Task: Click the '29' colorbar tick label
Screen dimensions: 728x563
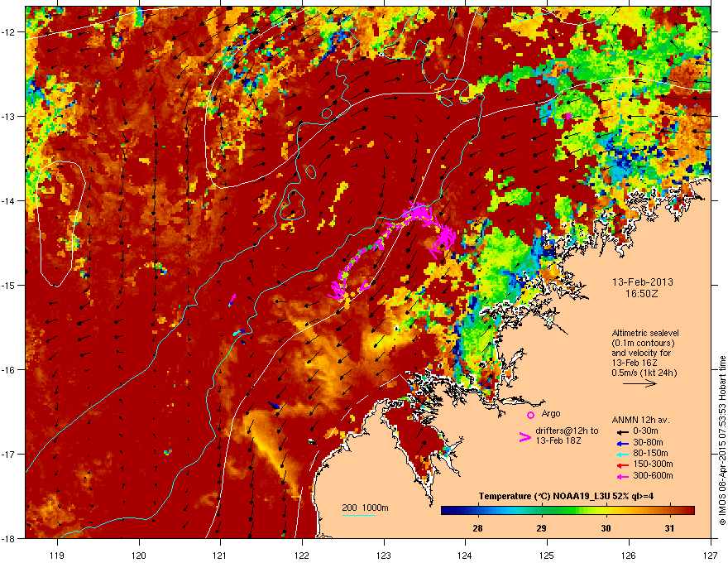Action: pos(541,528)
